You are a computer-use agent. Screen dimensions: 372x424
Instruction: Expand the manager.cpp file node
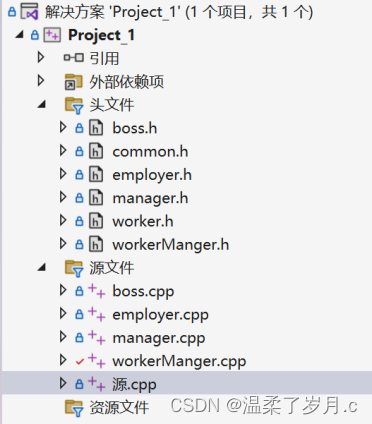(x=63, y=337)
